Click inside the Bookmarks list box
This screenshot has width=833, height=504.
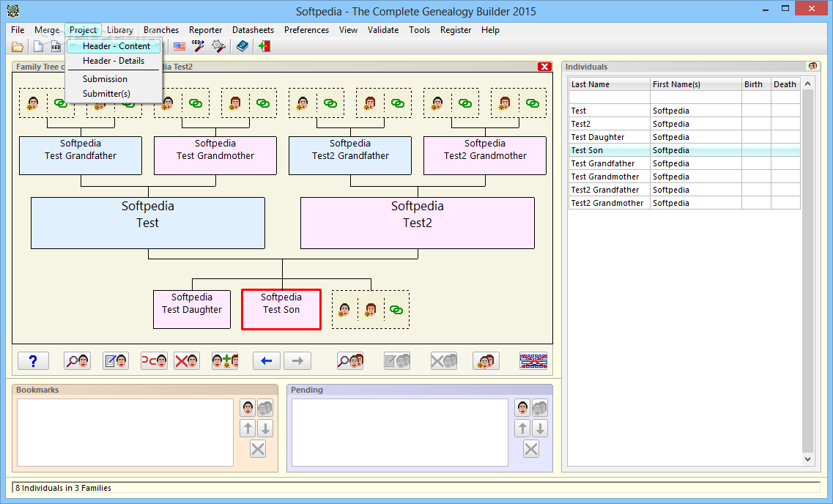pos(125,432)
